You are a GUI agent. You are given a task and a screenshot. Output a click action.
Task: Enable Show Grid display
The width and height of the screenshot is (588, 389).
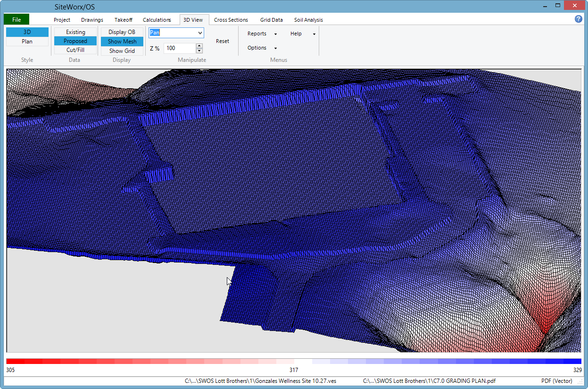coord(122,51)
